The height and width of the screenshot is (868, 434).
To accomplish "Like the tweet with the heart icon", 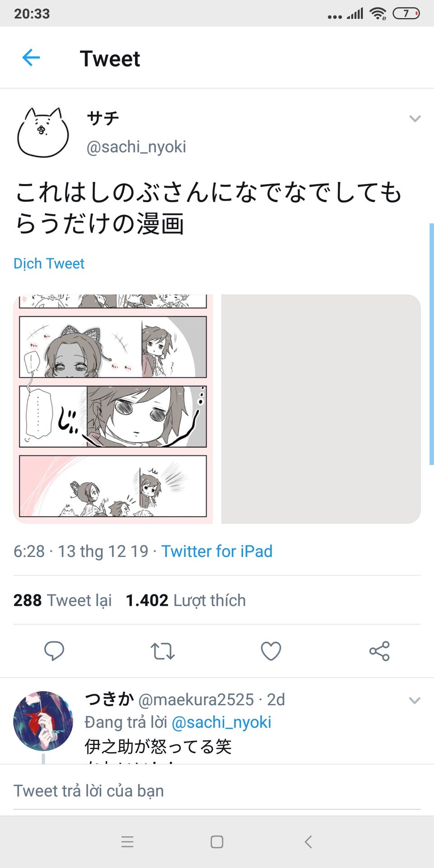I will tap(271, 651).
